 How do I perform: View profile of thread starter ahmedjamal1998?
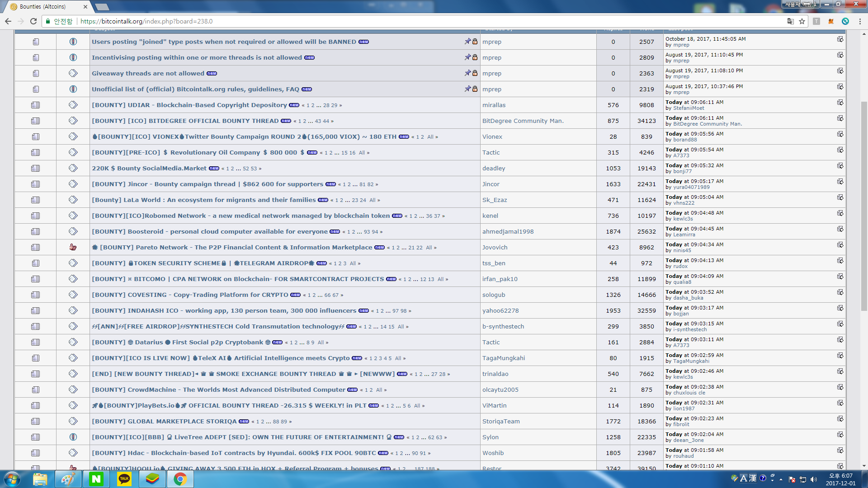click(x=508, y=231)
